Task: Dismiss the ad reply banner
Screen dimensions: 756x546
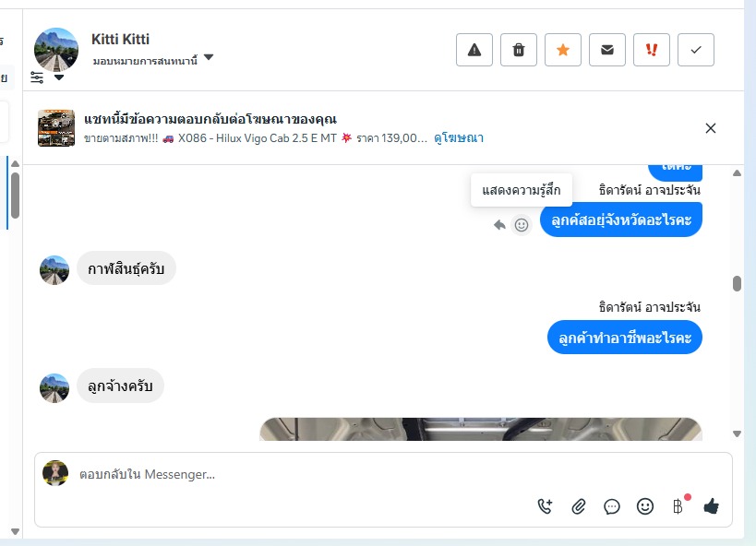Action: (x=711, y=128)
